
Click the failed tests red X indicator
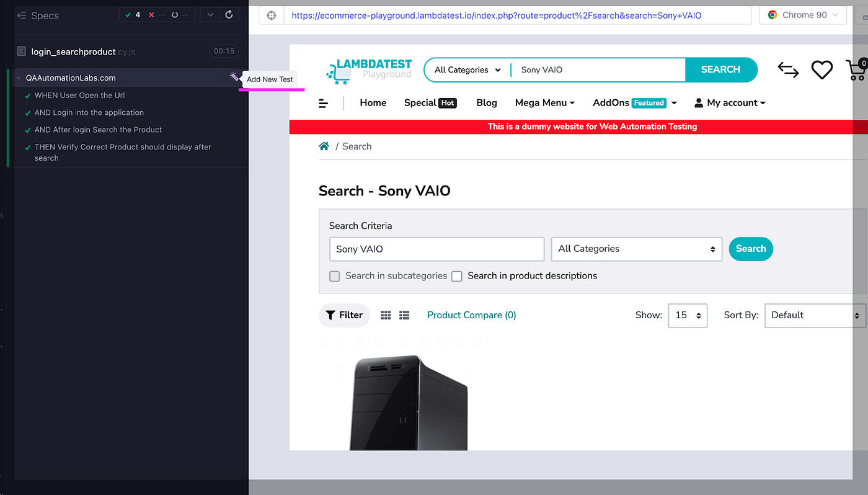point(156,15)
